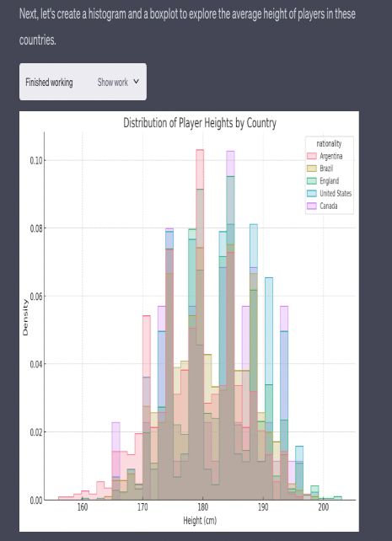Expand the Show work chevron
Image resolution: width=392 pixels, height=541 pixels.
[x=137, y=82]
